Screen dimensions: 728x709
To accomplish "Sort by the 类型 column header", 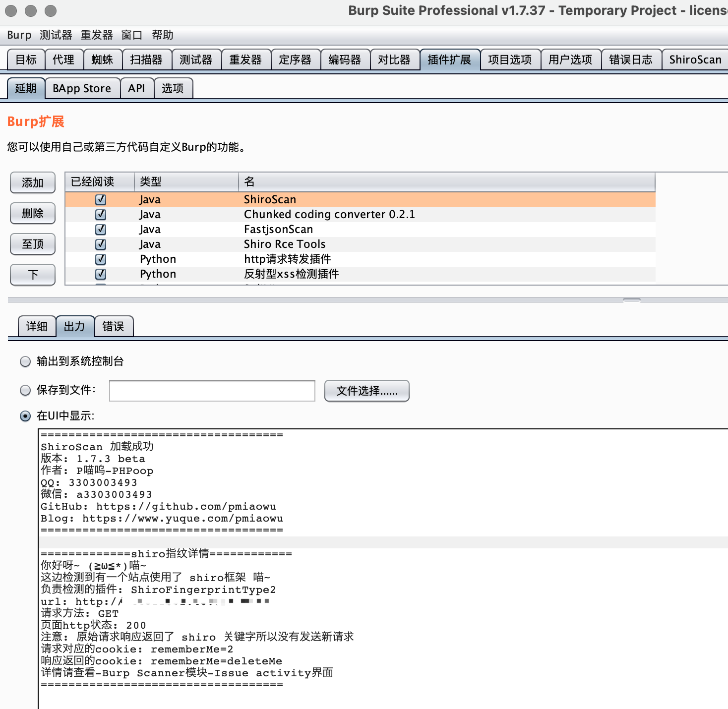I will [x=186, y=182].
